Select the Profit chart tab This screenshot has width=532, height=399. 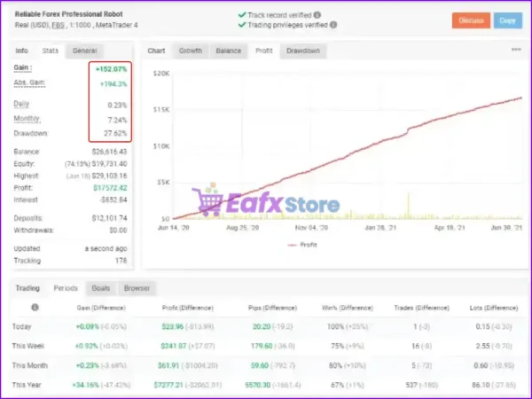pyautogui.click(x=264, y=51)
